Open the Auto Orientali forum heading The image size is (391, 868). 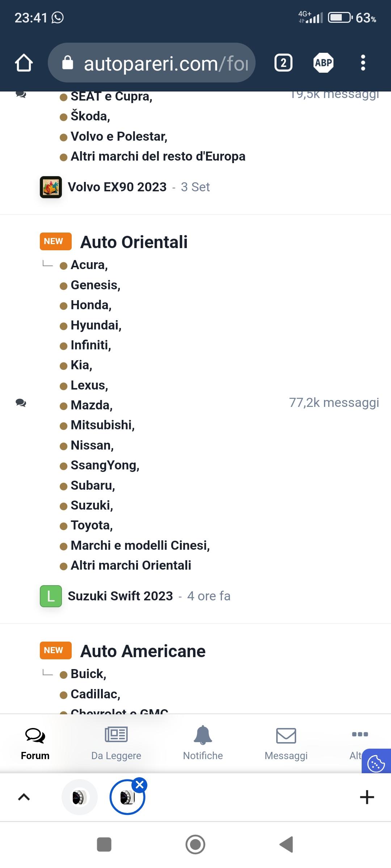pos(134,242)
